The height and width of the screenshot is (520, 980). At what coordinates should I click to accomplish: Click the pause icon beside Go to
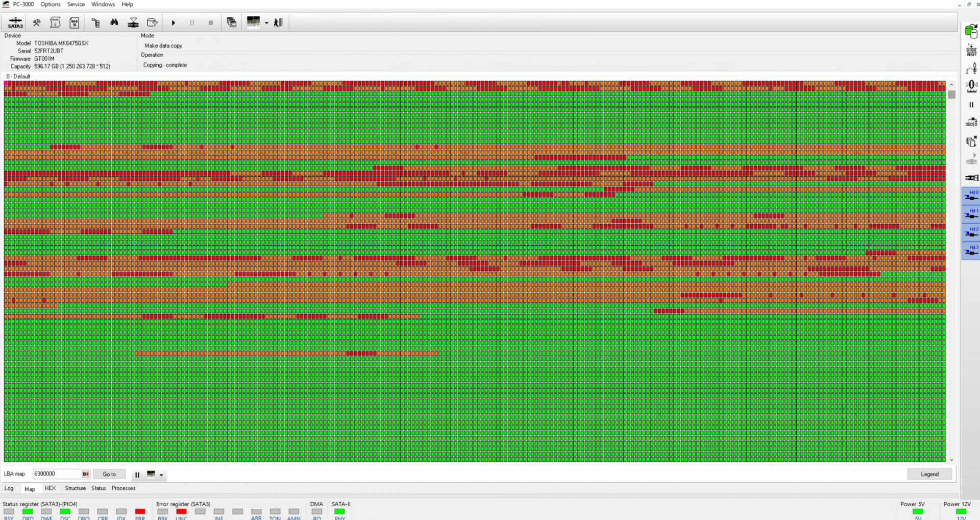pyautogui.click(x=137, y=475)
